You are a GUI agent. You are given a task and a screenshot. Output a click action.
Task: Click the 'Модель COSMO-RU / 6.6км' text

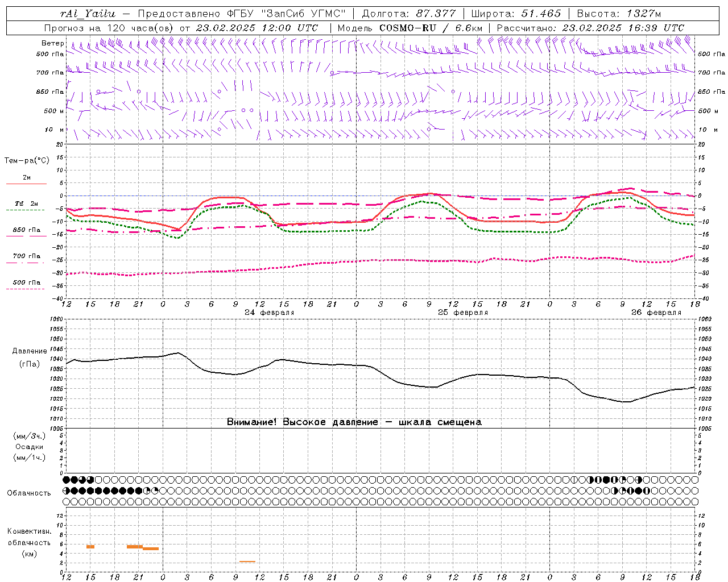[x=410, y=28]
